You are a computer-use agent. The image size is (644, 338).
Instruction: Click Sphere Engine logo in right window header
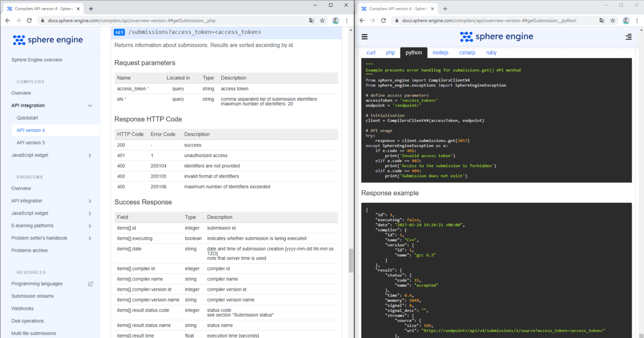496,36
